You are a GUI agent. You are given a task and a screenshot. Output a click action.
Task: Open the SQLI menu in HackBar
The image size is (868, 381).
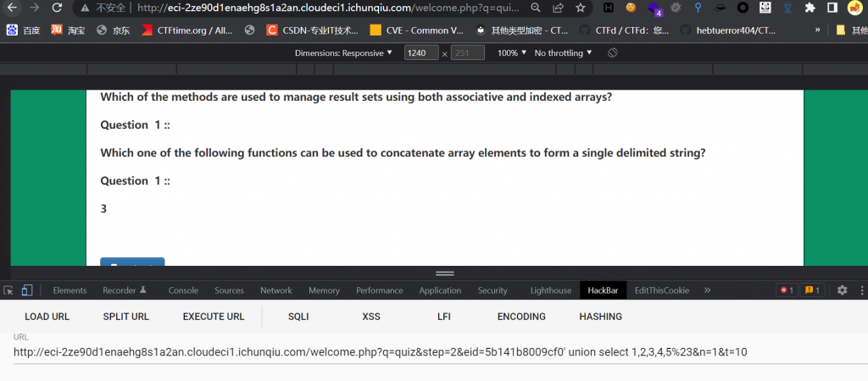point(298,317)
